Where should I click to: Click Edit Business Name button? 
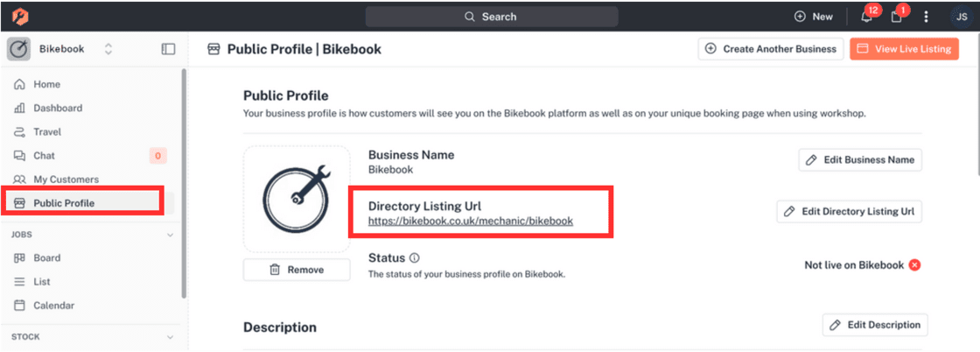tap(860, 159)
